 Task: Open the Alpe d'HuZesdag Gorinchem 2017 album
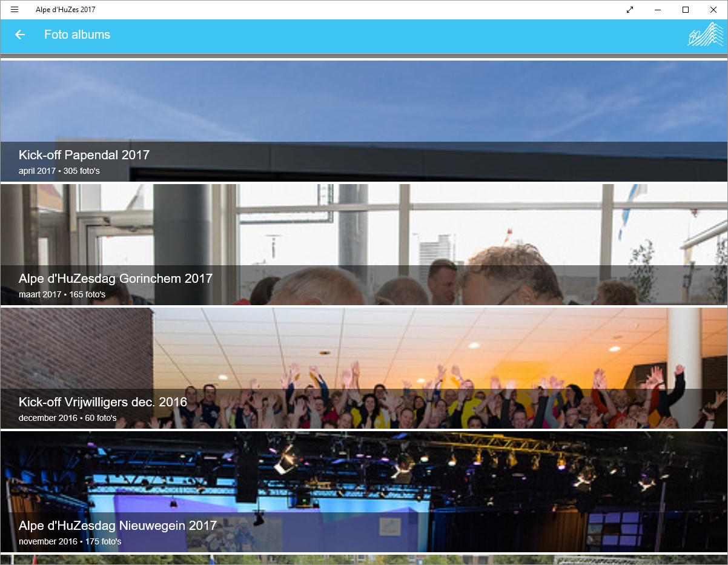click(x=363, y=245)
